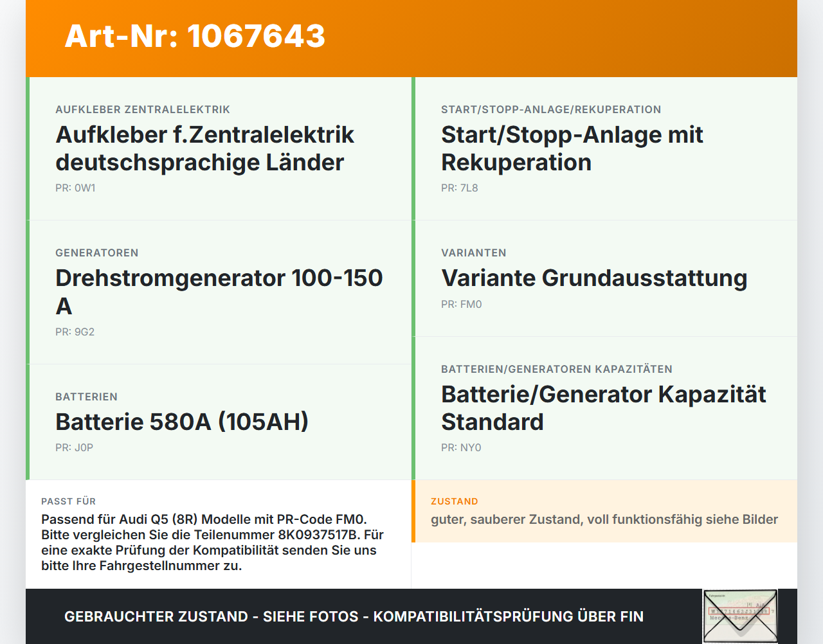Click the PR: FM0 code

pos(462,305)
